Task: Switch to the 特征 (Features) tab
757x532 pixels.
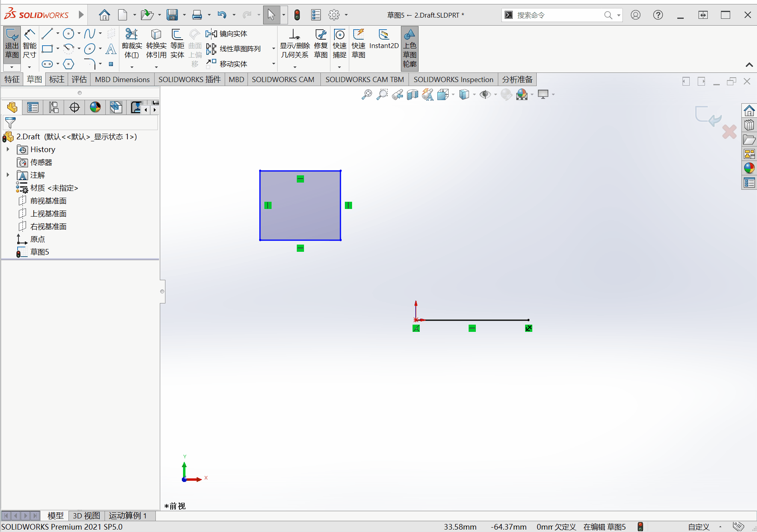Action: (12, 79)
